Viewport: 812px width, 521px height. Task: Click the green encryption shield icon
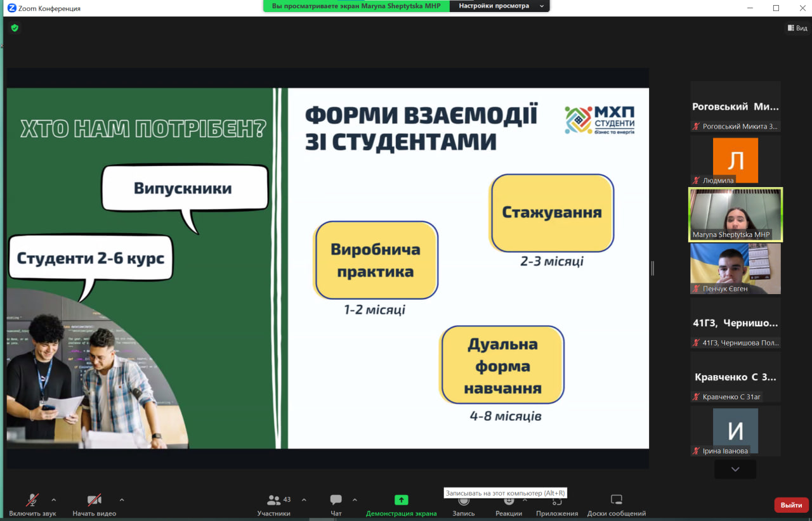coord(15,28)
